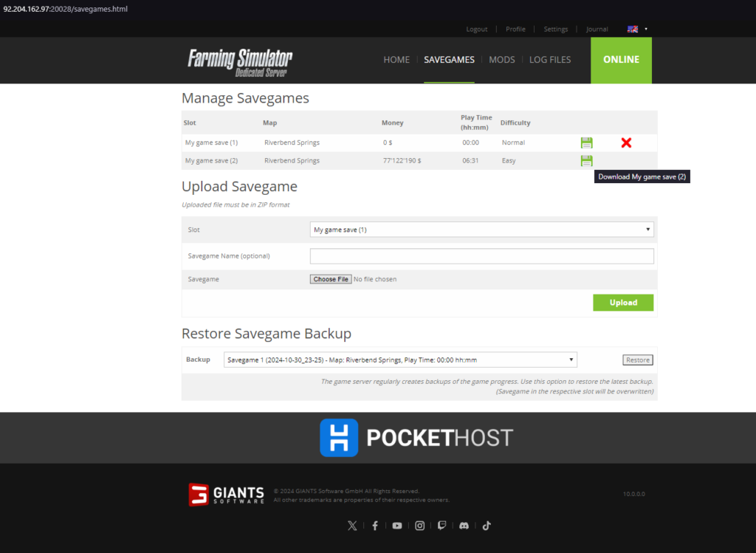Go to the HOME tab
The width and height of the screenshot is (756, 553).
coord(396,60)
